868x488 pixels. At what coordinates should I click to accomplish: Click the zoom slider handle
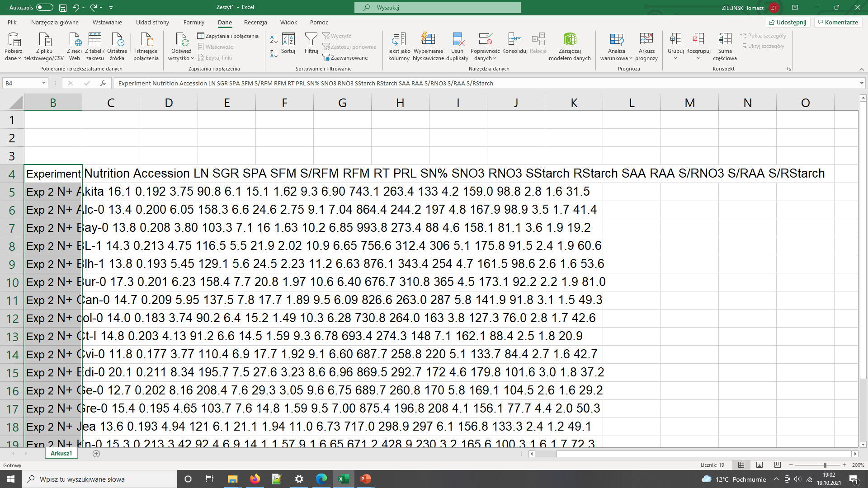click(825, 465)
